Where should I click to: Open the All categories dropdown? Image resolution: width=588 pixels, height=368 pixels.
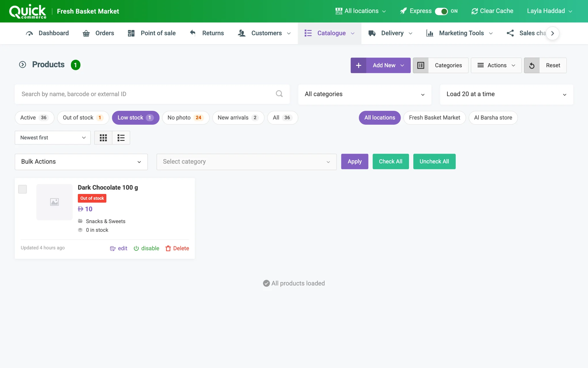coord(365,94)
